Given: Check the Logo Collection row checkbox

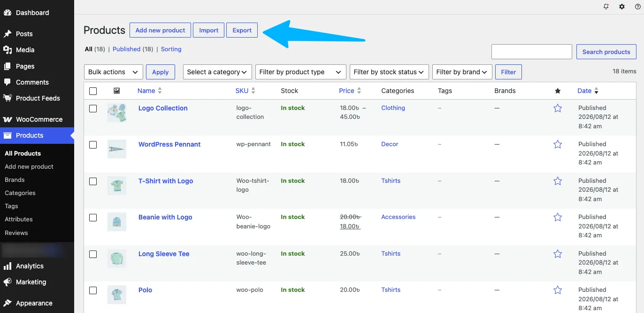Looking at the screenshot, I should 93,109.
